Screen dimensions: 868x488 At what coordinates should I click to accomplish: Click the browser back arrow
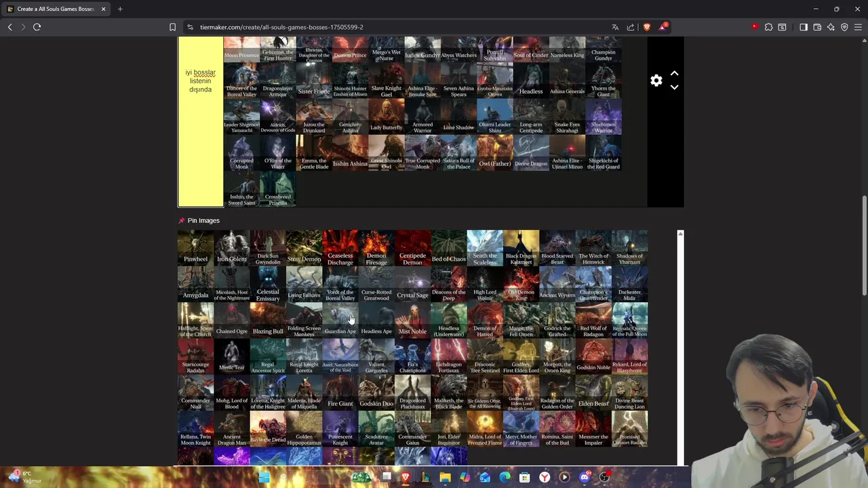pyautogui.click(x=9, y=27)
